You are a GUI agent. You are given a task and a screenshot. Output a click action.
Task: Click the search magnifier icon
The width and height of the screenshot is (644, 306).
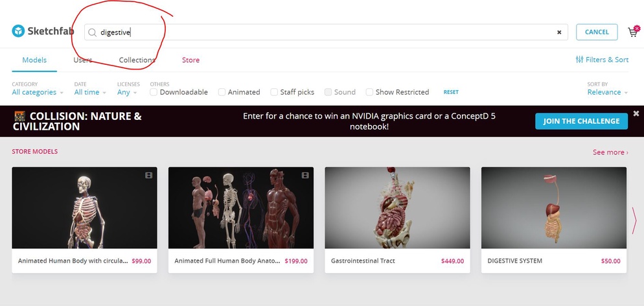click(x=93, y=32)
